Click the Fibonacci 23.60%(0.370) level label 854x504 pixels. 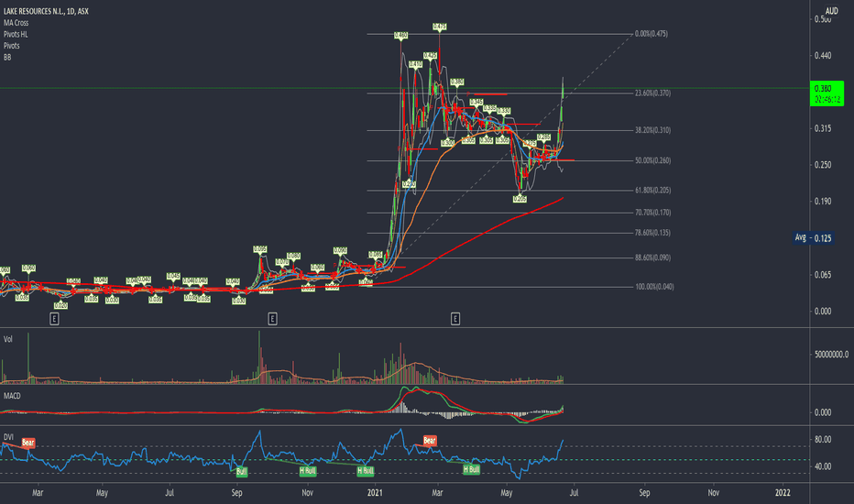click(x=652, y=93)
